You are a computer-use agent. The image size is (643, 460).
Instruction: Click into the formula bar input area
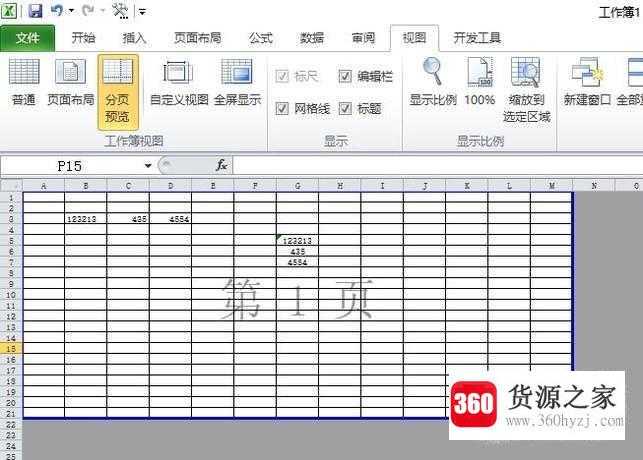(437, 166)
